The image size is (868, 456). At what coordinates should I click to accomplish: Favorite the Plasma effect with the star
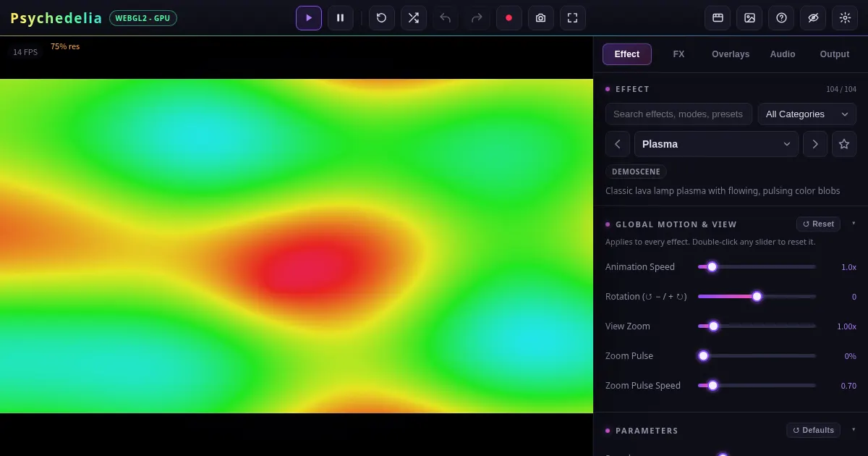(844, 144)
